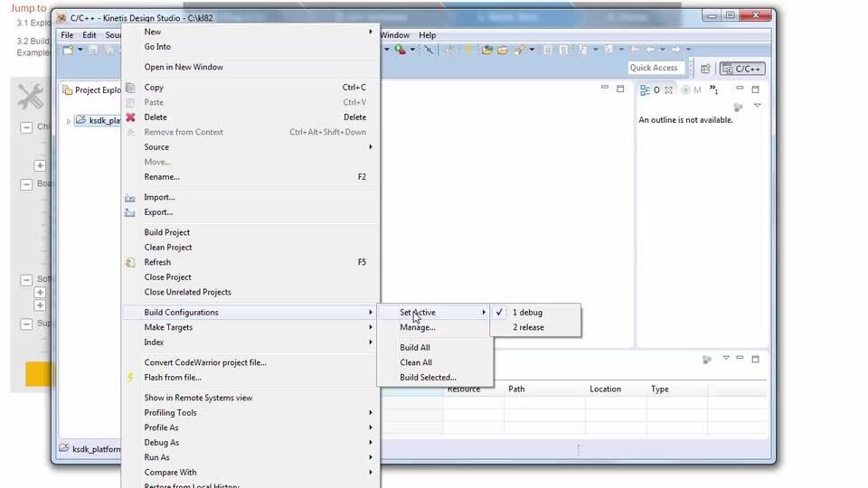The width and height of the screenshot is (868, 488).
Task: Open the Outline view menu triangle
Action: pos(758,106)
